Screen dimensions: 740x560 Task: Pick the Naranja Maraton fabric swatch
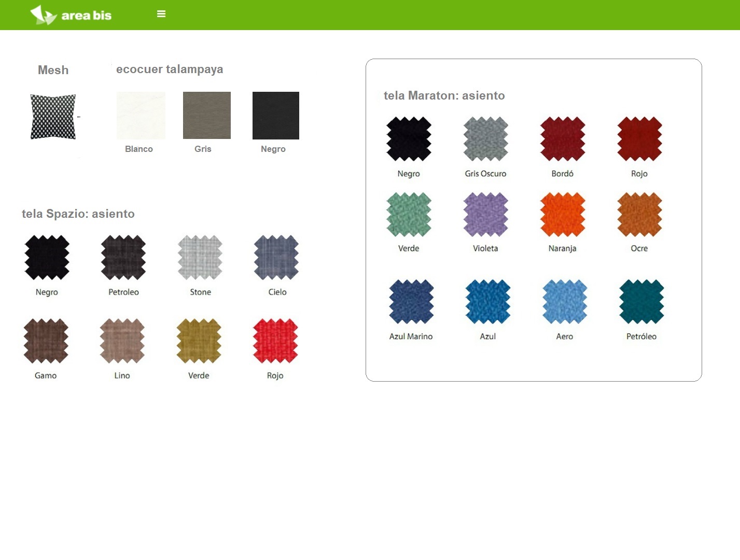click(x=563, y=215)
